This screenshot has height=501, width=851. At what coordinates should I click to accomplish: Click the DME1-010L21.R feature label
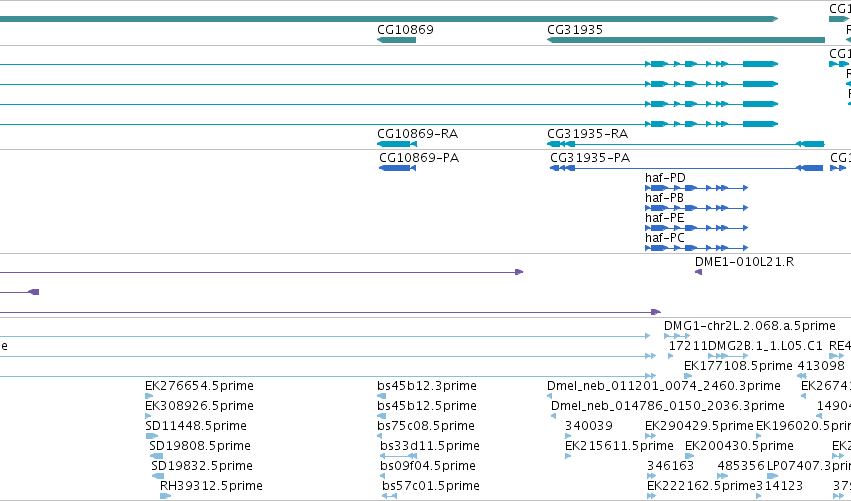pos(744,262)
